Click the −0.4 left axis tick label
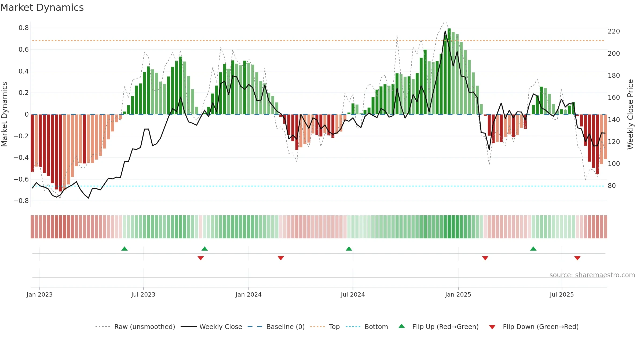The height and width of the screenshot is (362, 644). coord(21,158)
